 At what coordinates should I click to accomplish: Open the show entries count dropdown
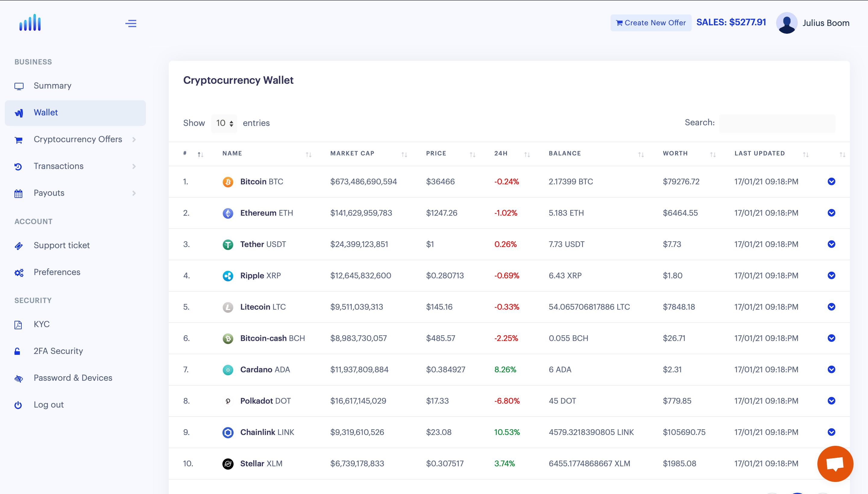click(224, 123)
